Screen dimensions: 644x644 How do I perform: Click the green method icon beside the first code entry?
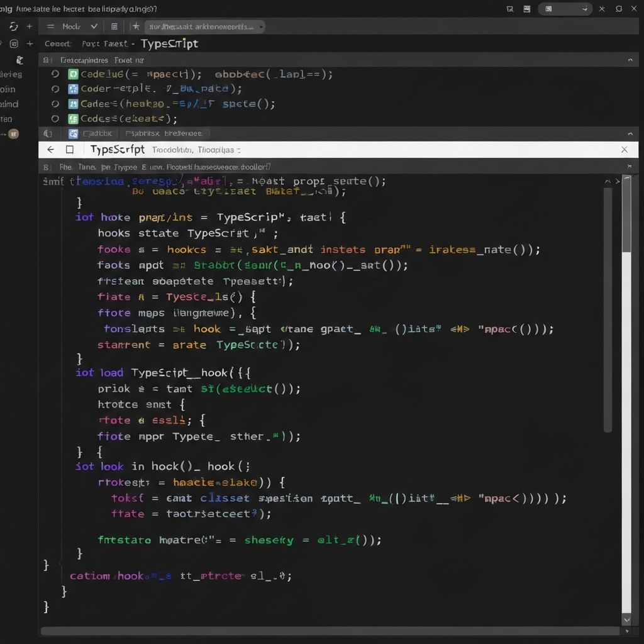73,74
